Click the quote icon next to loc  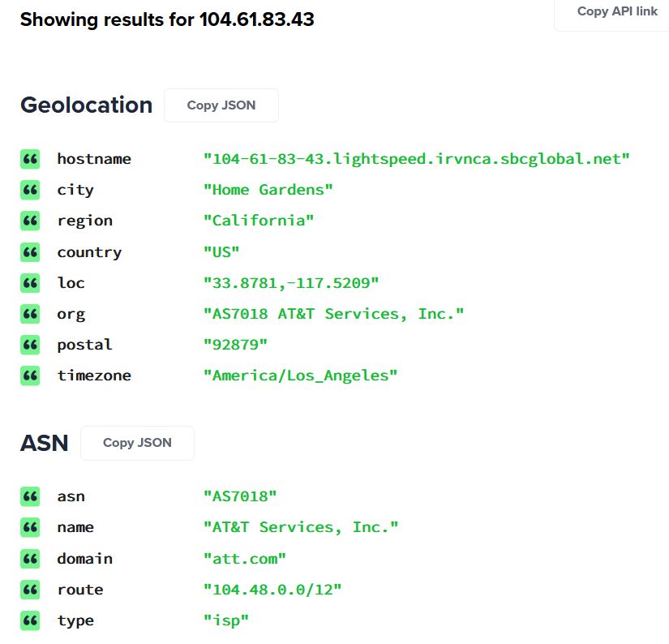coord(30,283)
